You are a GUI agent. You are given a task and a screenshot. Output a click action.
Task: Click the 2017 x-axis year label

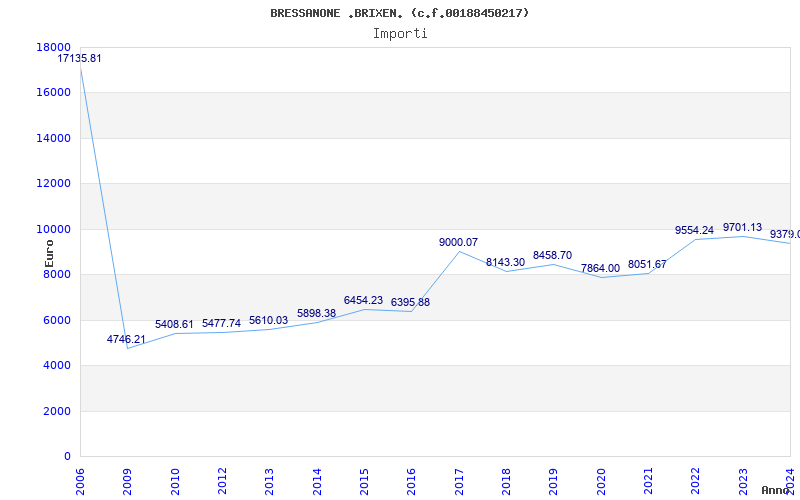click(x=459, y=482)
